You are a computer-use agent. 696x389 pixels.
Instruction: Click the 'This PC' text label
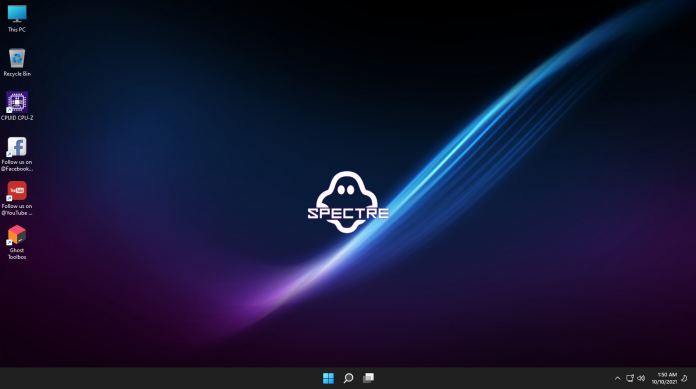[17, 30]
